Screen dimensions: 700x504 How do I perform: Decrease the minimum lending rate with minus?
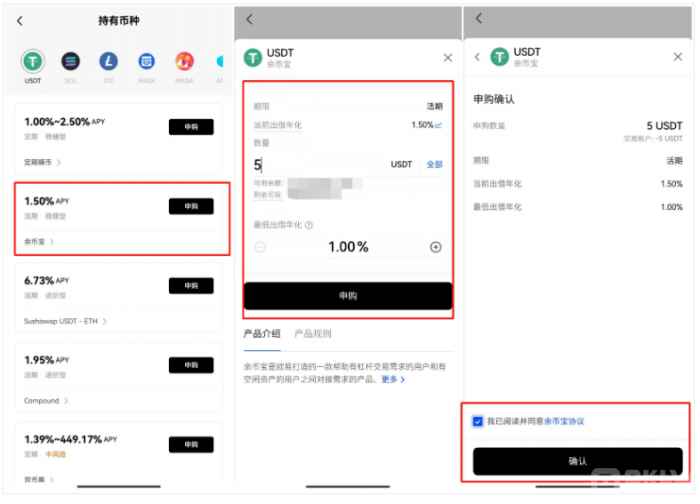tap(260, 247)
